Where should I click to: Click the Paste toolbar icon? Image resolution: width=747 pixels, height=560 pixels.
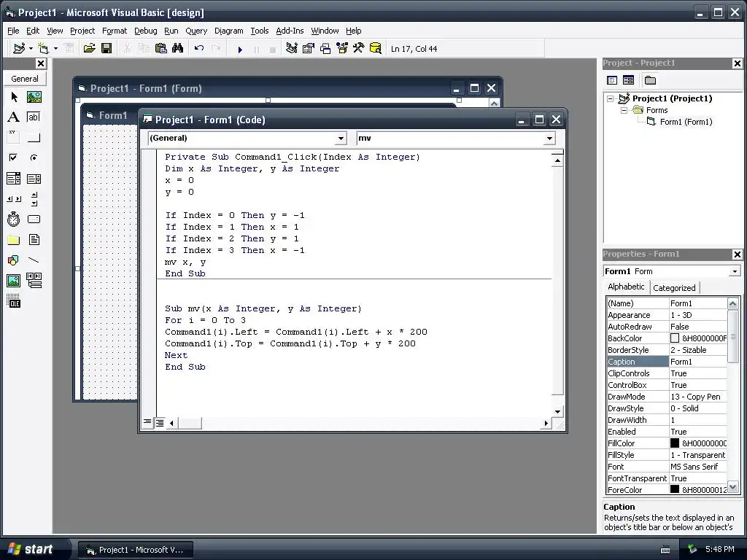[161, 49]
